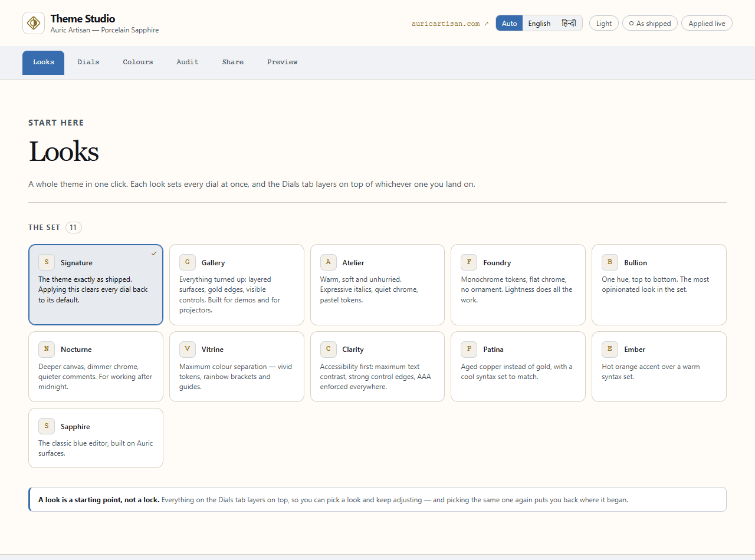
Task: Open the Colours tab
Action: [138, 62]
